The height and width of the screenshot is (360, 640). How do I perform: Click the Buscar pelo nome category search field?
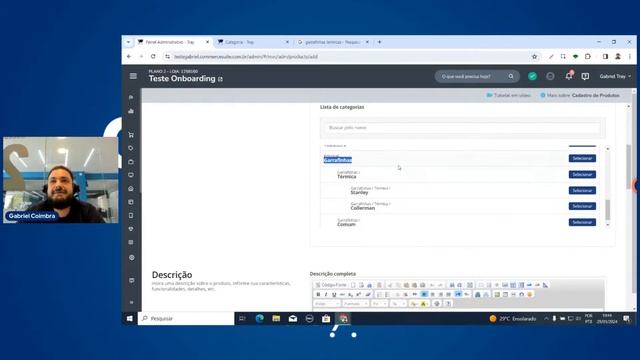[462, 128]
